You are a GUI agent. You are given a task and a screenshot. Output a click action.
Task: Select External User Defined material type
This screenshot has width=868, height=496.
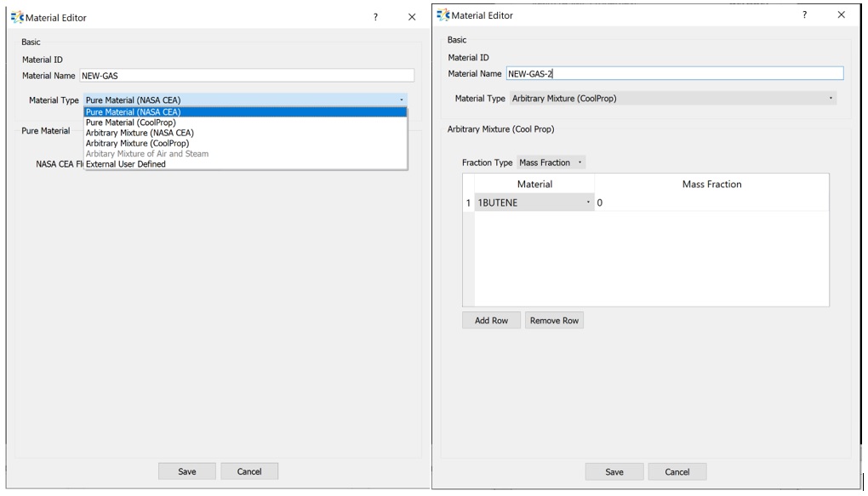[x=126, y=164]
